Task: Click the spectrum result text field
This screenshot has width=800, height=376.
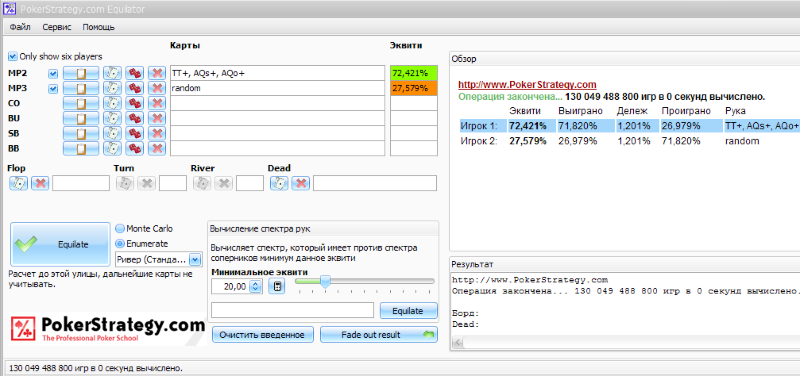Action: [292, 310]
